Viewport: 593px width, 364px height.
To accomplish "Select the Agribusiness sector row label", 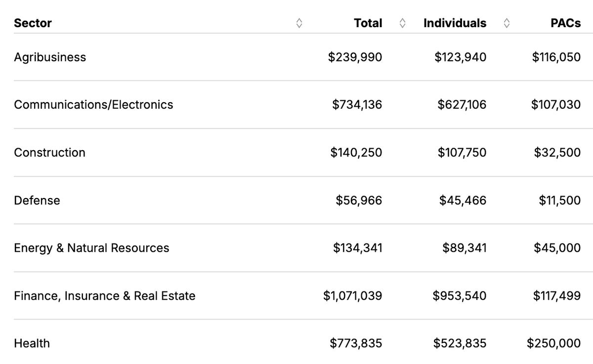I will tap(50, 57).
